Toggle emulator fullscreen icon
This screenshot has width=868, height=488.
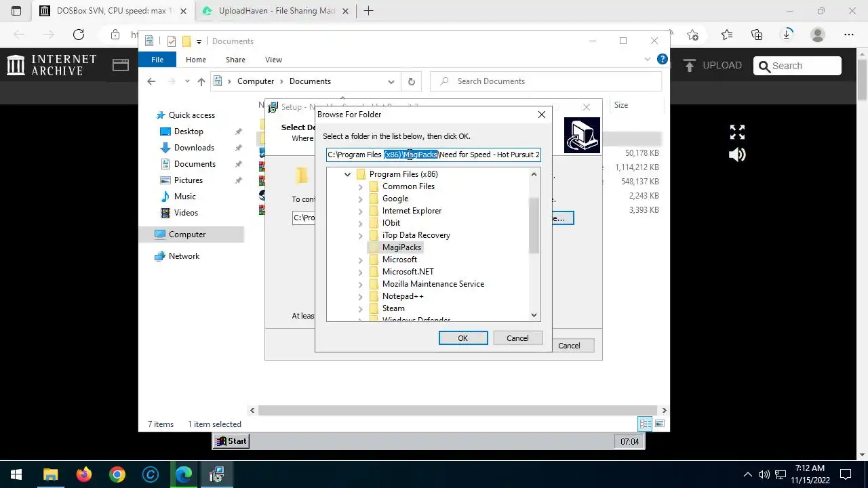737,131
